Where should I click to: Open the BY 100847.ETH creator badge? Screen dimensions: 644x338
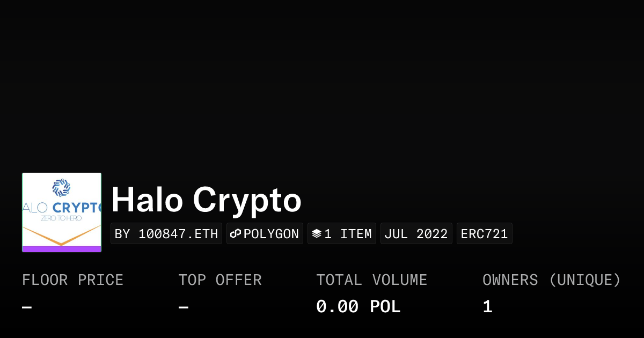166,234
